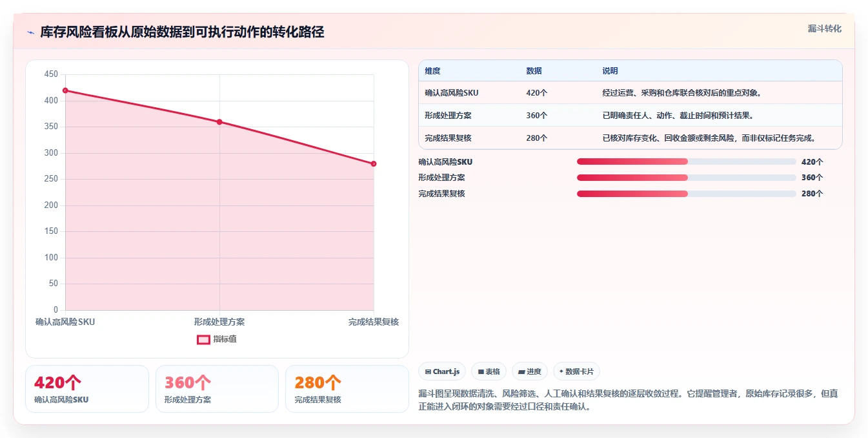
Task: Click the y-axis value 250
Action: [x=51, y=179]
